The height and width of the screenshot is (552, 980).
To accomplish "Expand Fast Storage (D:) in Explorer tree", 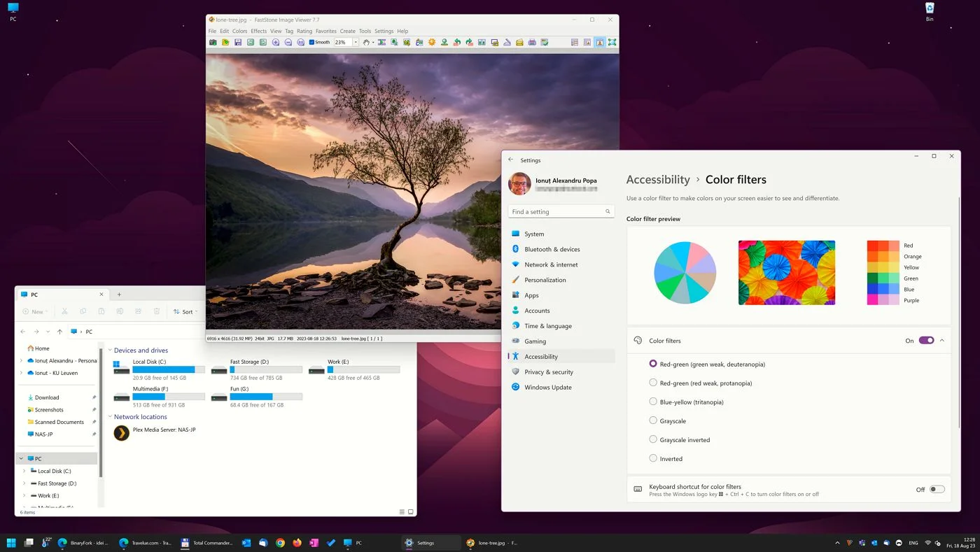I will 24,483.
